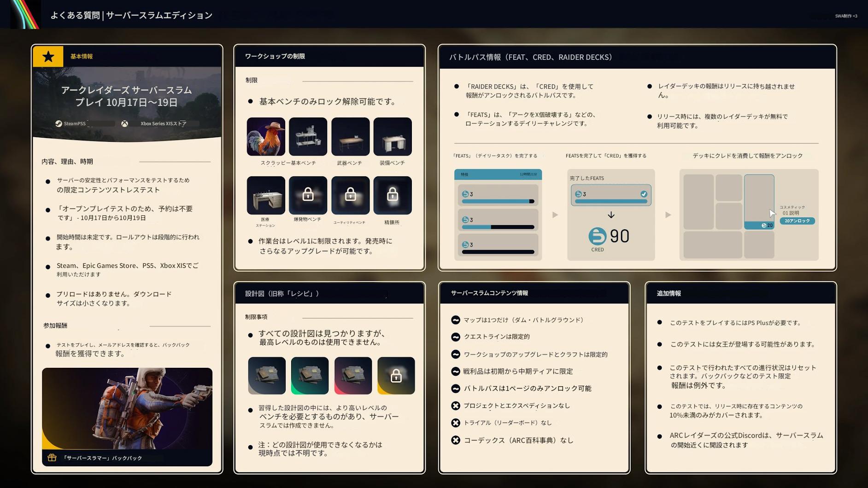Click the arrow after the FEATS list
Viewport: 868px width, 488px height.
[555, 215]
